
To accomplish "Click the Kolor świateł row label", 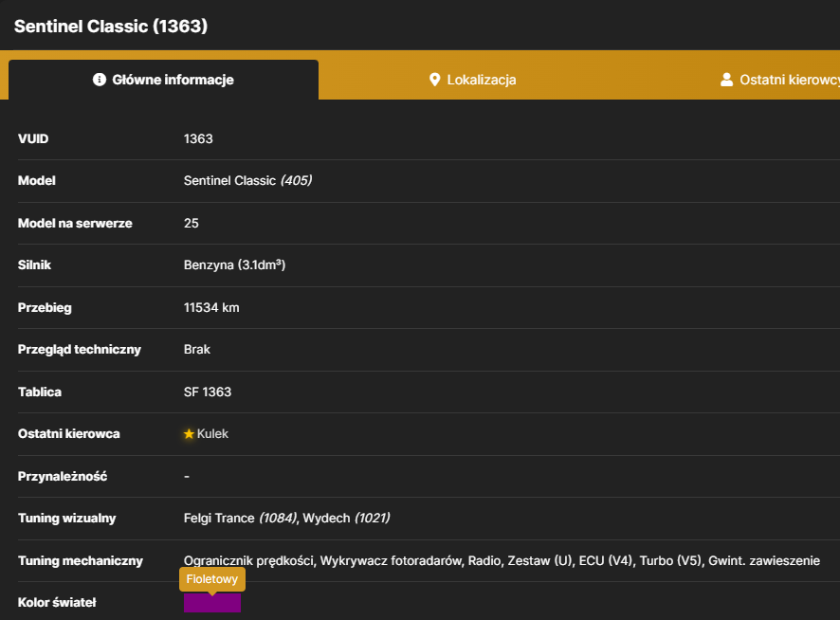I will [x=57, y=602].
